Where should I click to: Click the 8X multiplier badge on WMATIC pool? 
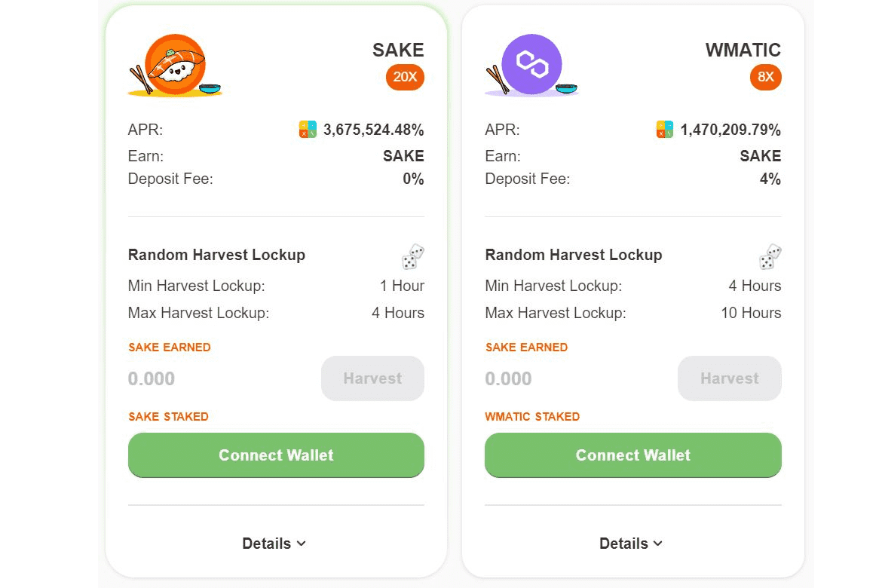point(766,77)
